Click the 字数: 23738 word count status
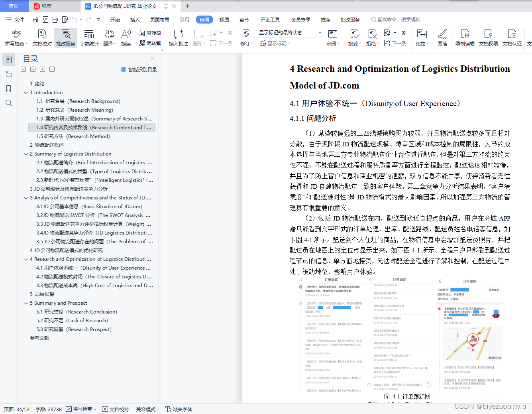Image resolution: width=532 pixels, height=414 pixels. [49, 409]
